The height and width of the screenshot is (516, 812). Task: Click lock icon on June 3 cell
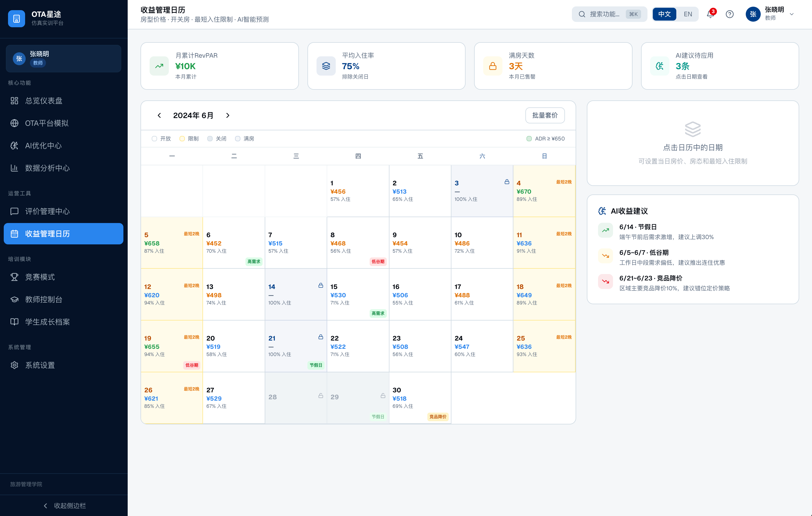506,182
